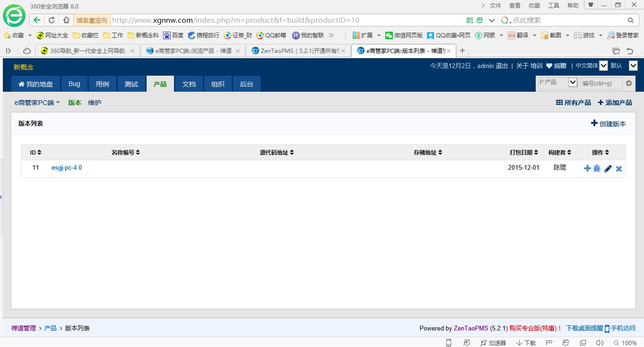
Task: Click the 100% zoom level control
Action: click(625, 343)
